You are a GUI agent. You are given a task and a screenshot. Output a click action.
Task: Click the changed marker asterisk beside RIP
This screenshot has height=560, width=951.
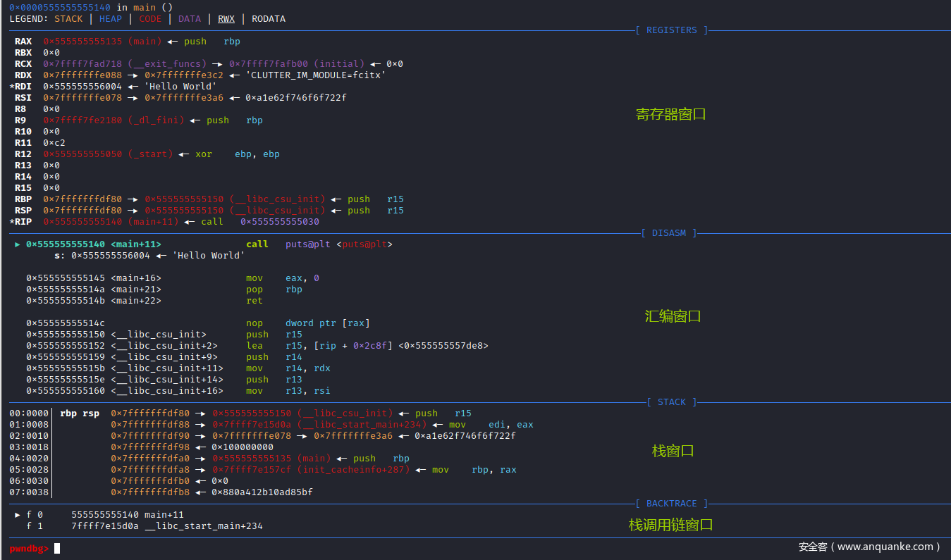coord(12,222)
